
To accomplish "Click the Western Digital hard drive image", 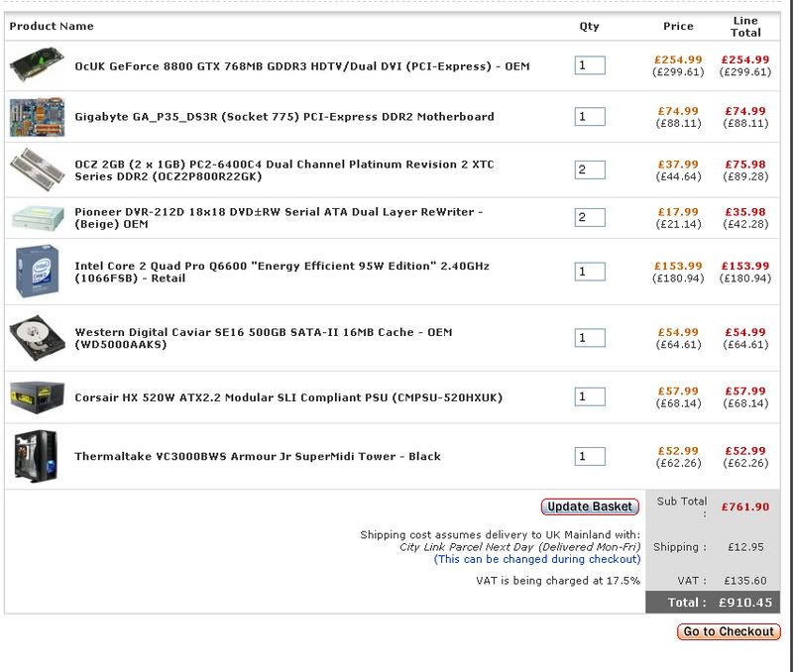I will (38, 339).
